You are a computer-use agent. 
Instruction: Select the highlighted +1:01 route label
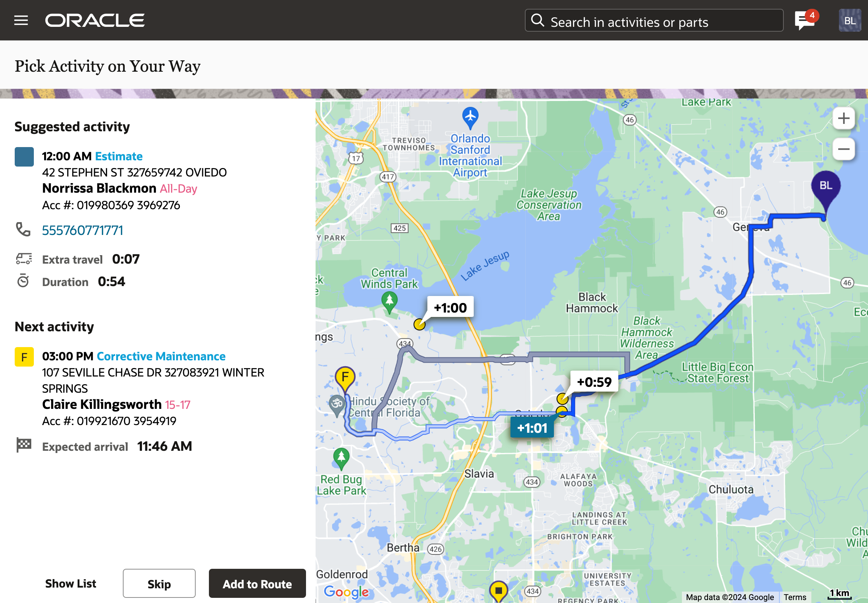click(532, 428)
